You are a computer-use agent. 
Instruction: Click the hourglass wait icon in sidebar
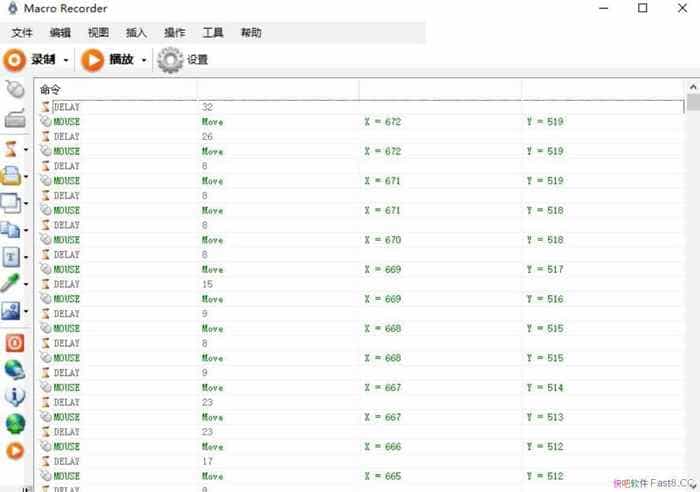(12, 149)
